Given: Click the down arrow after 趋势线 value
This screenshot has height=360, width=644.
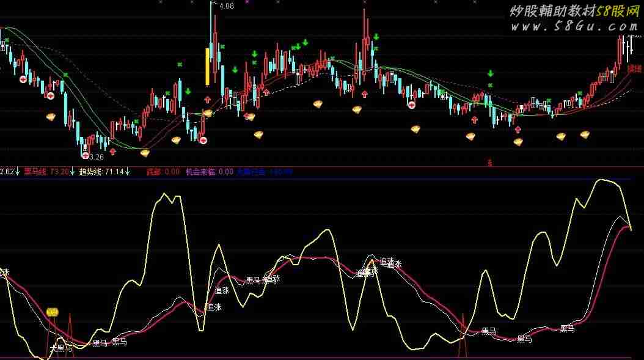Looking at the screenshot, I should coord(128,172).
